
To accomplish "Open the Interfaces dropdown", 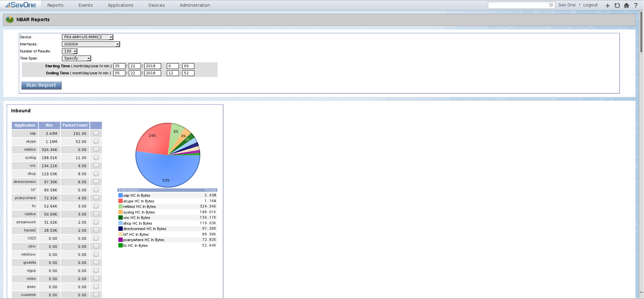I will pos(91,44).
